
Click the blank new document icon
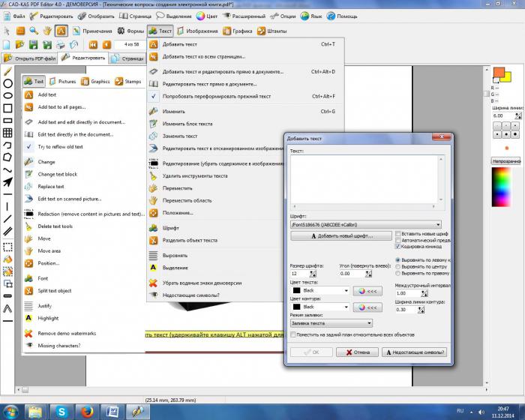pyautogui.click(x=6, y=44)
